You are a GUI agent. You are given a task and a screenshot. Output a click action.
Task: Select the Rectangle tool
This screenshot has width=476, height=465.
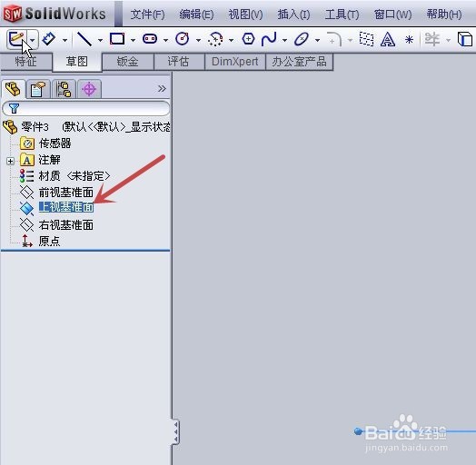pos(117,39)
